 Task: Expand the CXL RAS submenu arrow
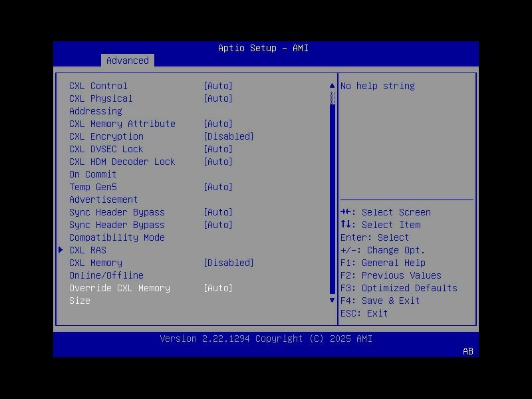click(x=61, y=250)
